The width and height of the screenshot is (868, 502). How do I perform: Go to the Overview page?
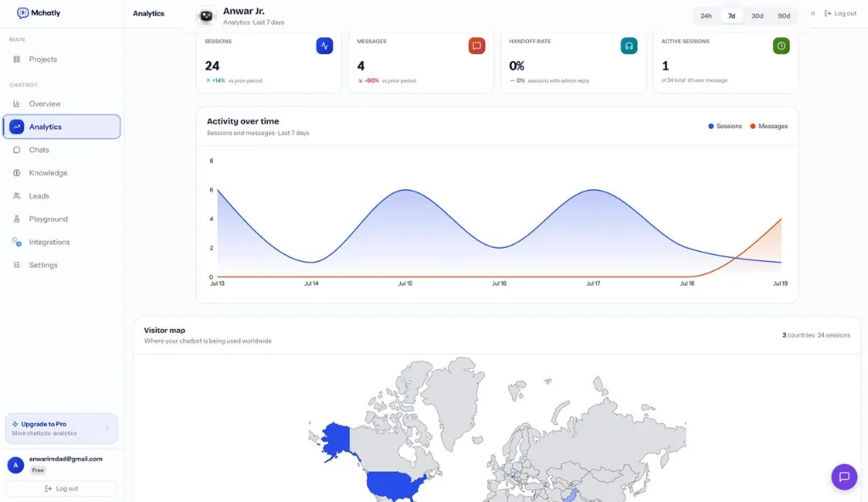tap(61, 103)
